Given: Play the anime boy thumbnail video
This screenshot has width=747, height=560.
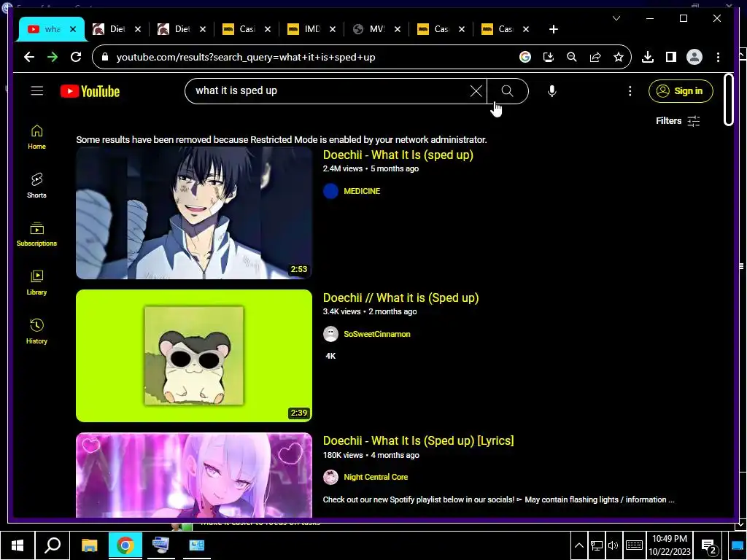Looking at the screenshot, I should click(x=194, y=213).
